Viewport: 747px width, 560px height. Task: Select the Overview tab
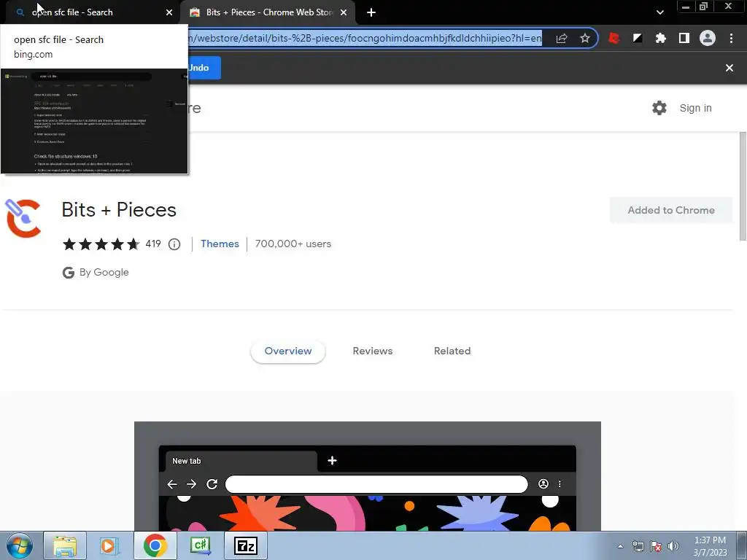pyautogui.click(x=287, y=351)
